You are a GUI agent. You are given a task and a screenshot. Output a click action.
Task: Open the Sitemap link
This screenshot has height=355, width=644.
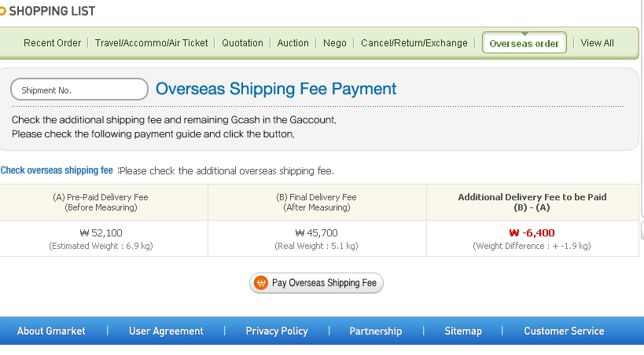(463, 331)
